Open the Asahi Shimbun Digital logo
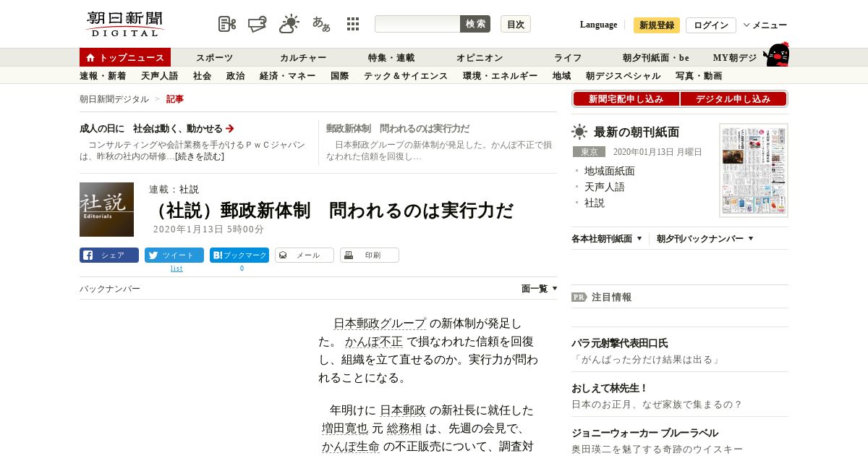The width and height of the screenshot is (868, 456). pyautogui.click(x=125, y=24)
